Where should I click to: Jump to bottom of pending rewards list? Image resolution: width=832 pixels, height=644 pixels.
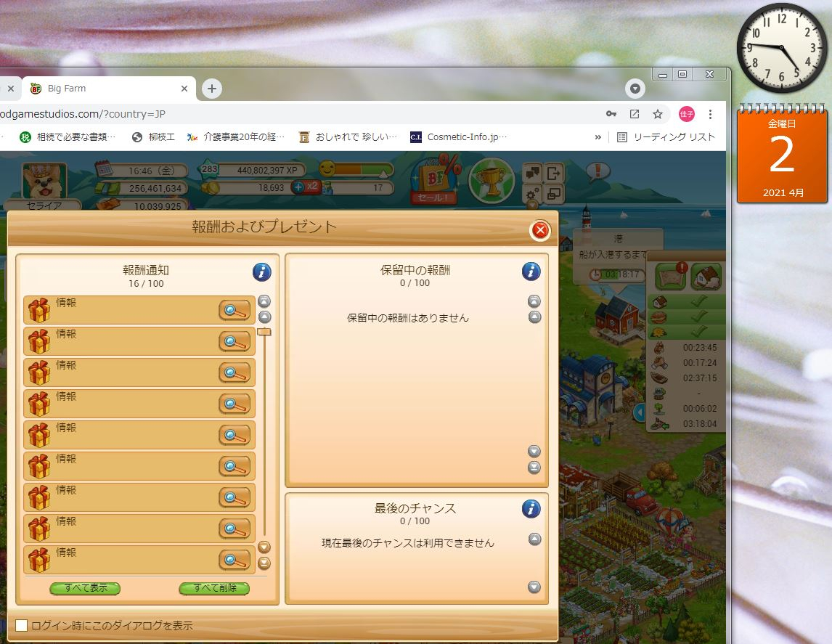point(534,468)
